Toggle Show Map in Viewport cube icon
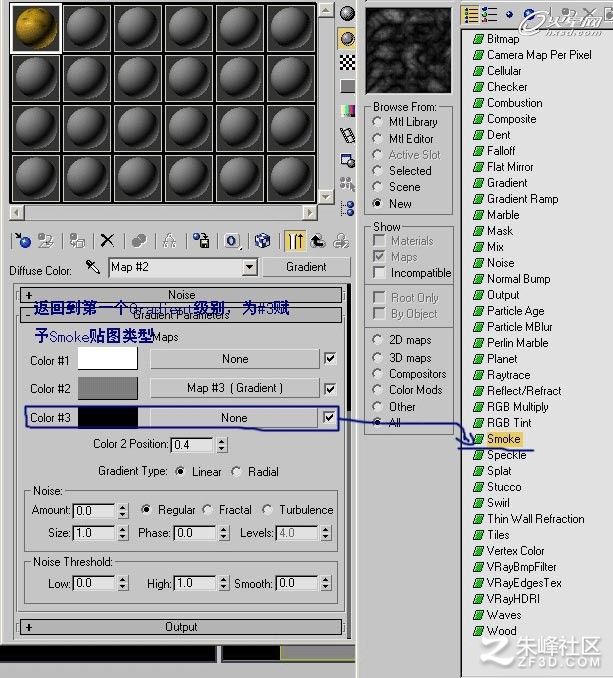613x678 pixels. (x=262, y=241)
